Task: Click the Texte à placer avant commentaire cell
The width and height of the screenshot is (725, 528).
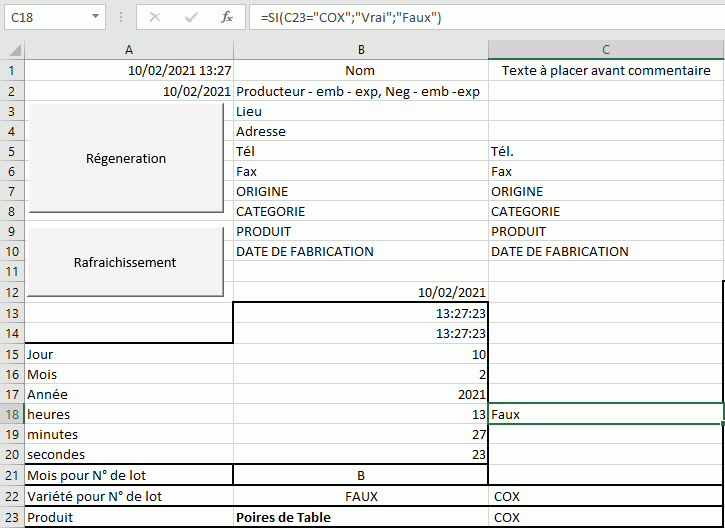Action: pyautogui.click(x=606, y=71)
